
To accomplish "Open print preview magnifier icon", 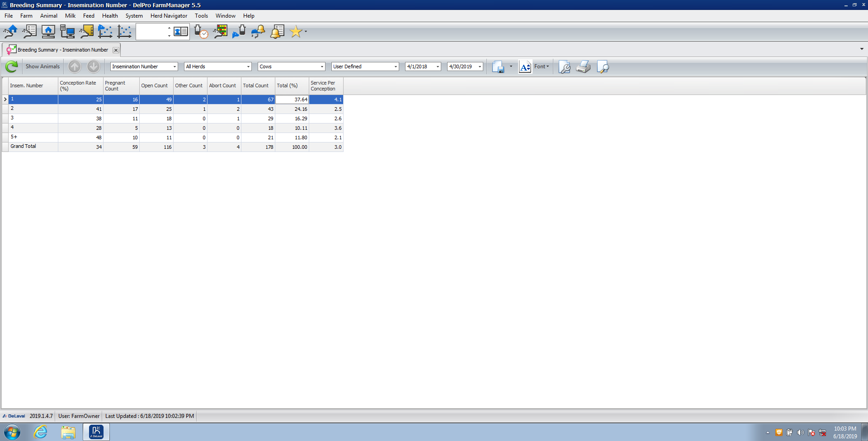I will pyautogui.click(x=603, y=67).
